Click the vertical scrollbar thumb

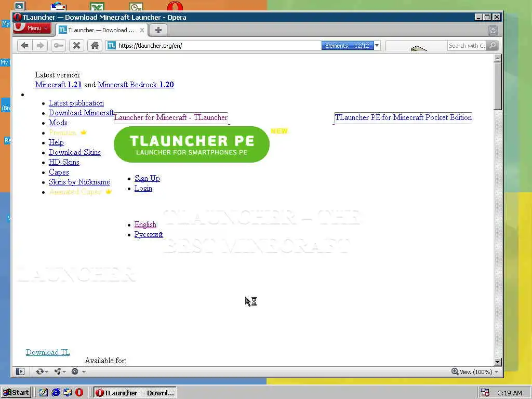497,86
